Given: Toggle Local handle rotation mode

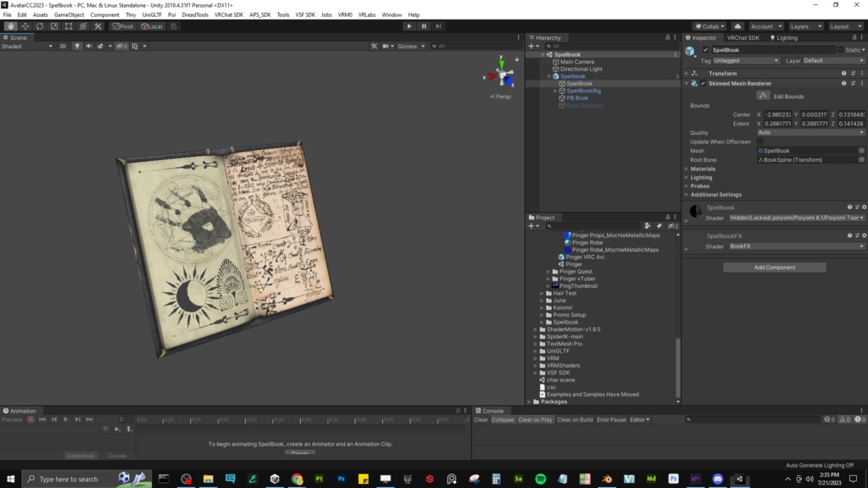Looking at the screenshot, I should [x=151, y=26].
